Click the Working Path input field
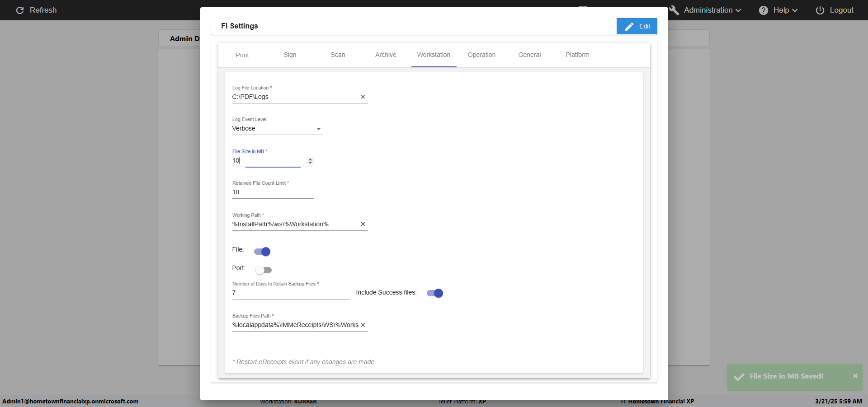This screenshot has height=407, width=868. [295, 224]
